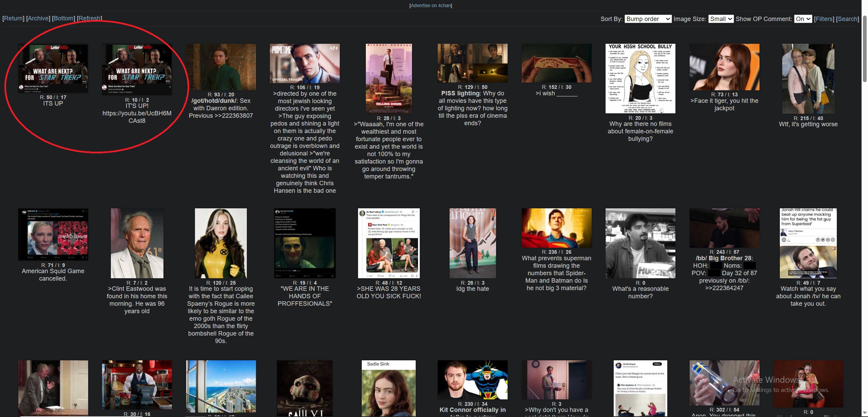Viewport: 868px width, 417px height.
Task: Open the Star Trek thread captioned ITS UP
Action: [x=53, y=68]
